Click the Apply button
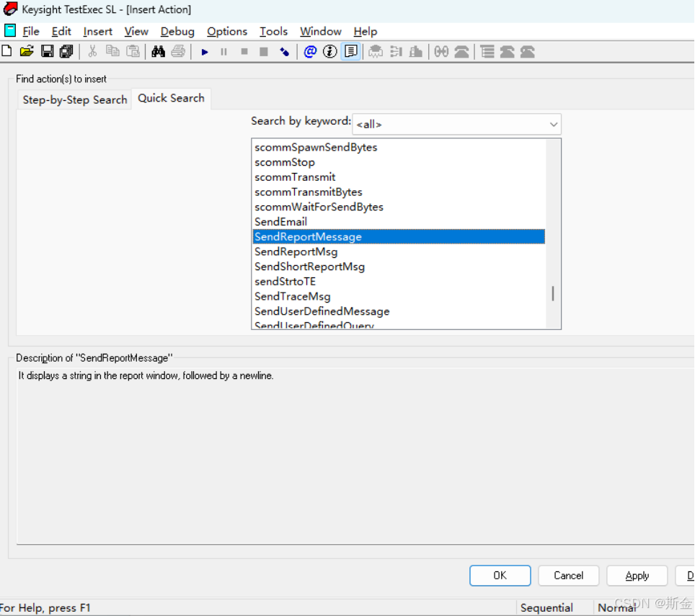Screen dimensions: 695x616 click(x=637, y=575)
